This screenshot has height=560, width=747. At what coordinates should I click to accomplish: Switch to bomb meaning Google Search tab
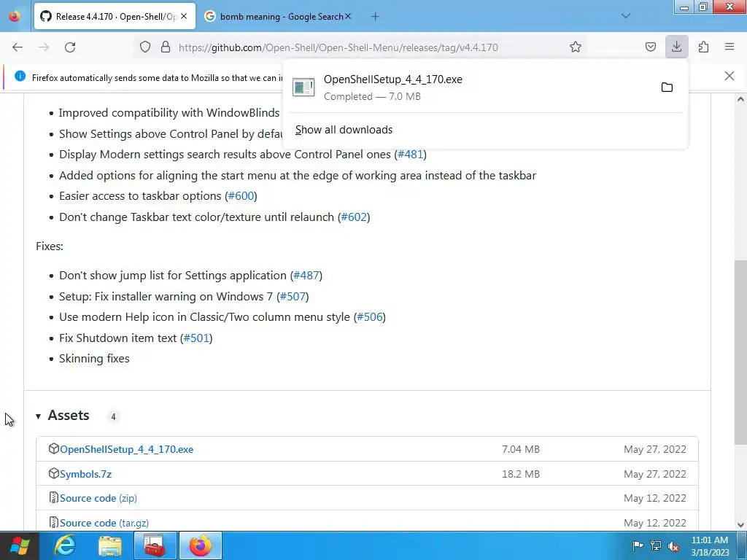point(278,17)
